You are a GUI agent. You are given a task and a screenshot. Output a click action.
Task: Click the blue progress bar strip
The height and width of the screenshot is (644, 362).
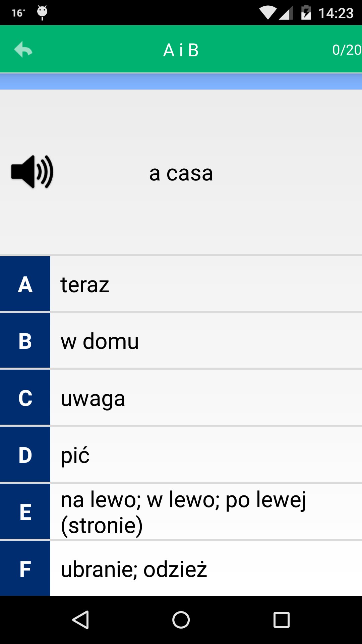[x=181, y=82]
